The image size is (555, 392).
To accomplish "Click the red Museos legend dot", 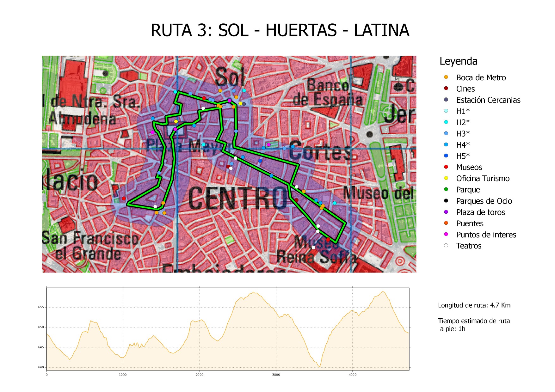I will [x=446, y=167].
